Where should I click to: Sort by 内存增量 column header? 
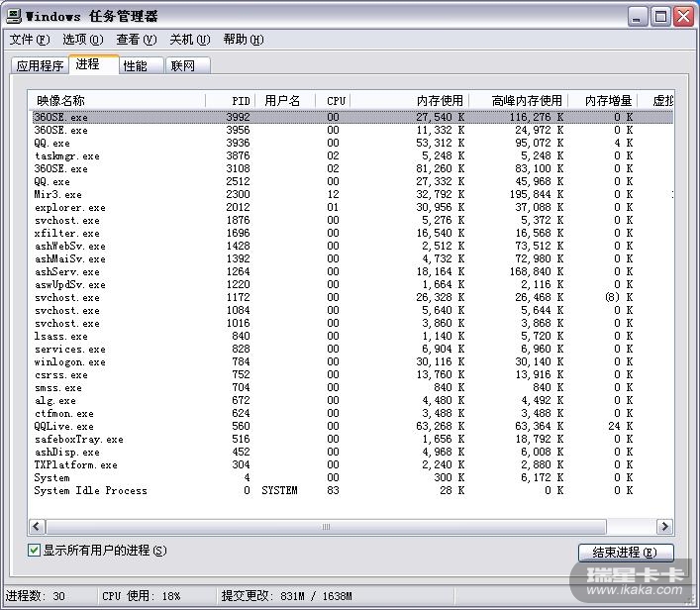[602, 100]
